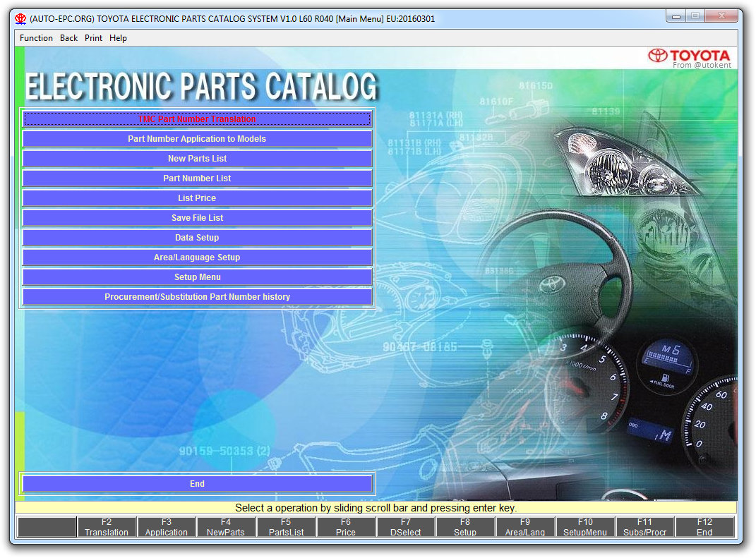Click the F9 Area/Lang key button
This screenshot has height=558, width=756.
click(x=525, y=527)
